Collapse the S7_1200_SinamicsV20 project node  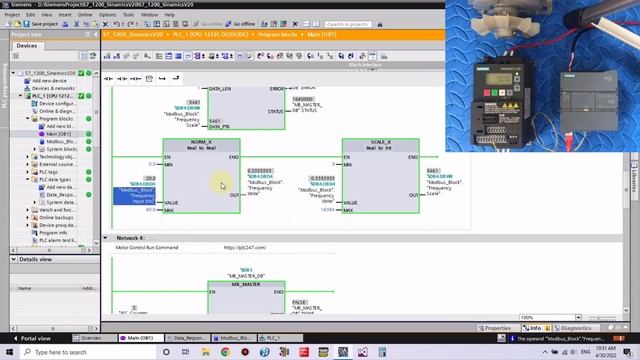pyautogui.click(x=13, y=73)
